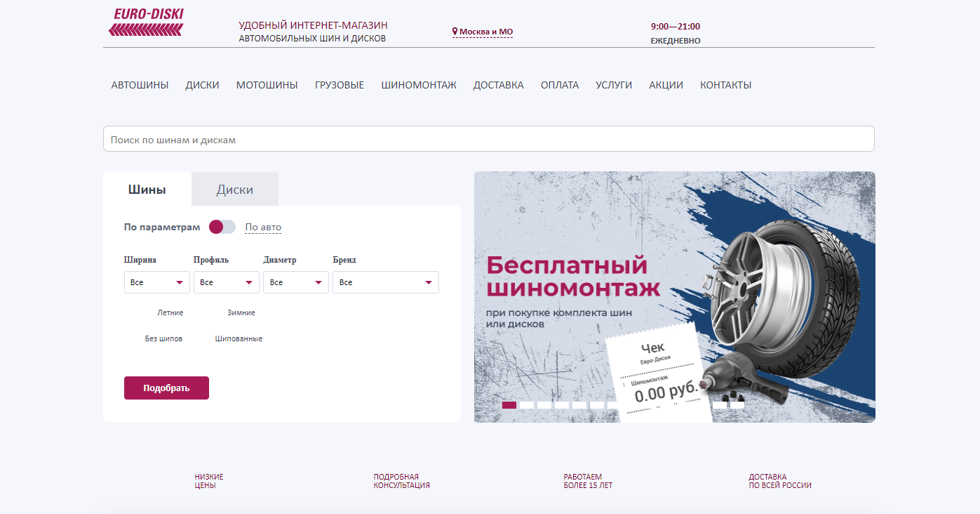Choose the Шипованные option
This screenshot has width=980, height=514.
click(x=239, y=338)
